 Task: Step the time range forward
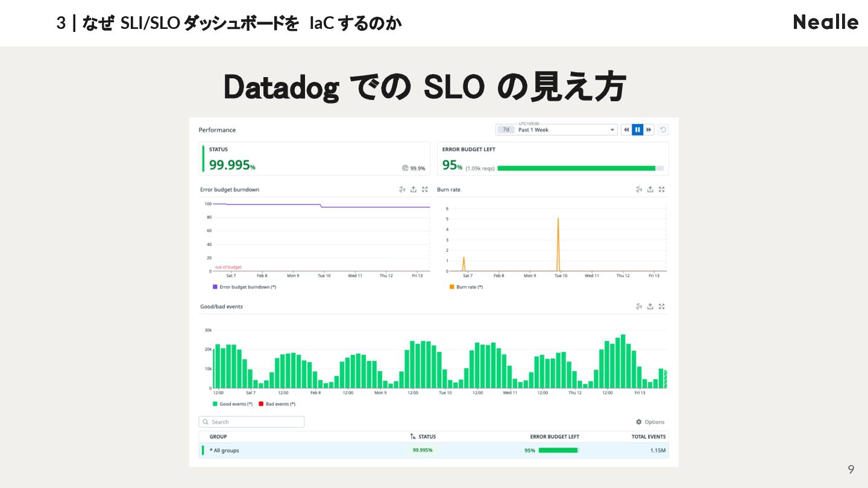pos(649,130)
